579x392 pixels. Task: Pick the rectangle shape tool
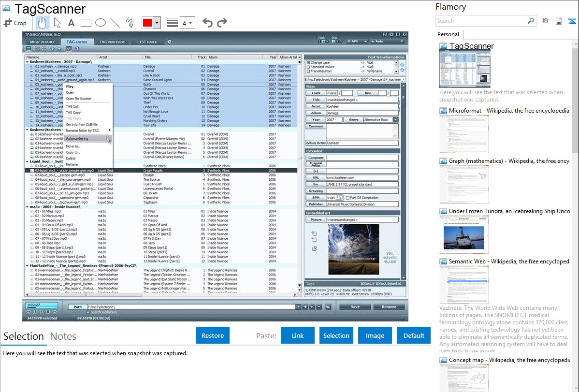click(x=86, y=23)
